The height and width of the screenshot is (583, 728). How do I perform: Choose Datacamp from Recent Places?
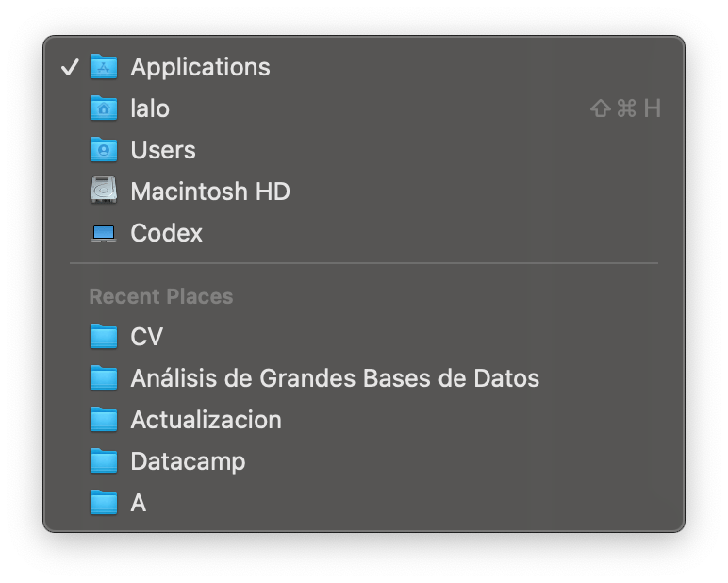[188, 461]
